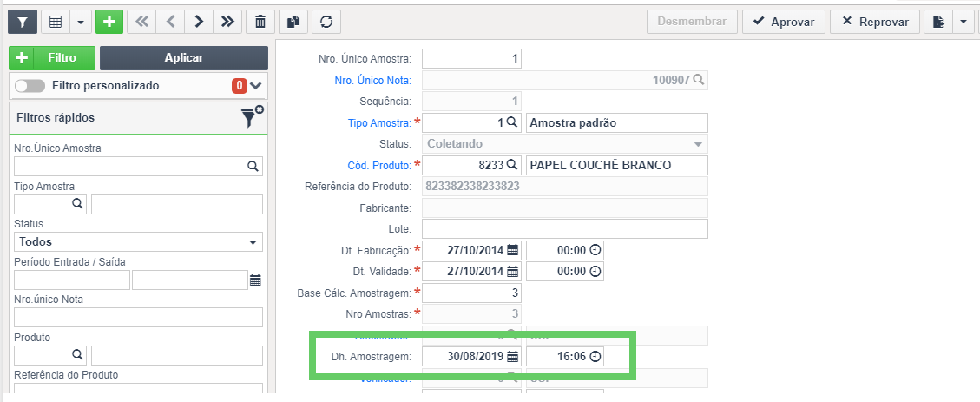Viewport: 980px width, 402px height.
Task: Click the Produto description filter field
Action: [x=177, y=355]
